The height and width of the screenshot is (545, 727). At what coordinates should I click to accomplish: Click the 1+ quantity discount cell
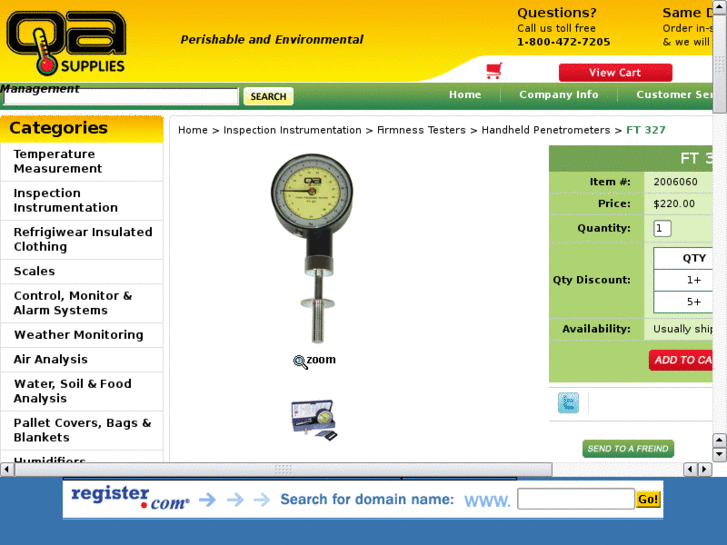(x=683, y=280)
